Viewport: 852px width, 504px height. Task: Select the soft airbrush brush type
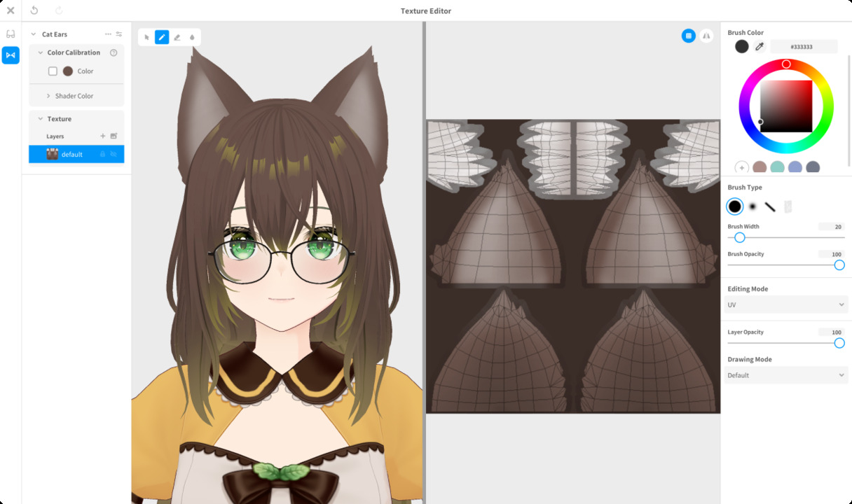[753, 206]
